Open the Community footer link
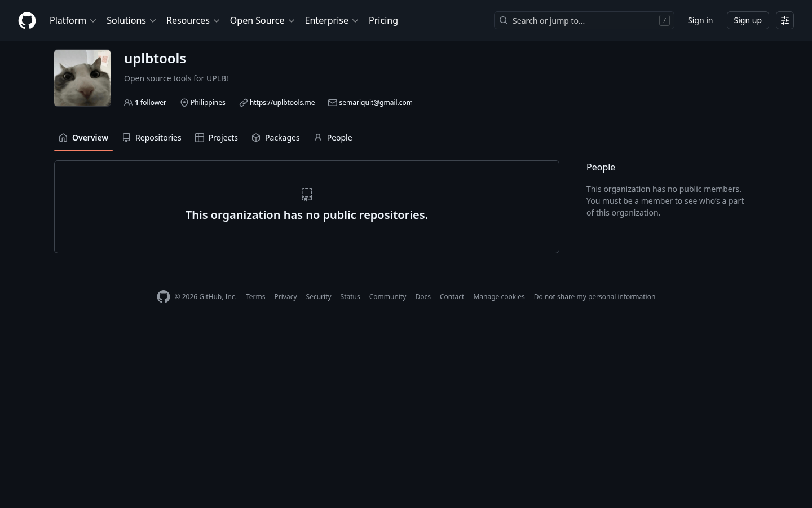This screenshot has height=508, width=812. 387,297
